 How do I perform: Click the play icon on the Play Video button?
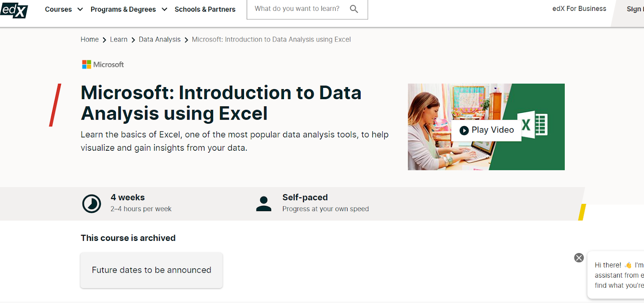click(465, 130)
